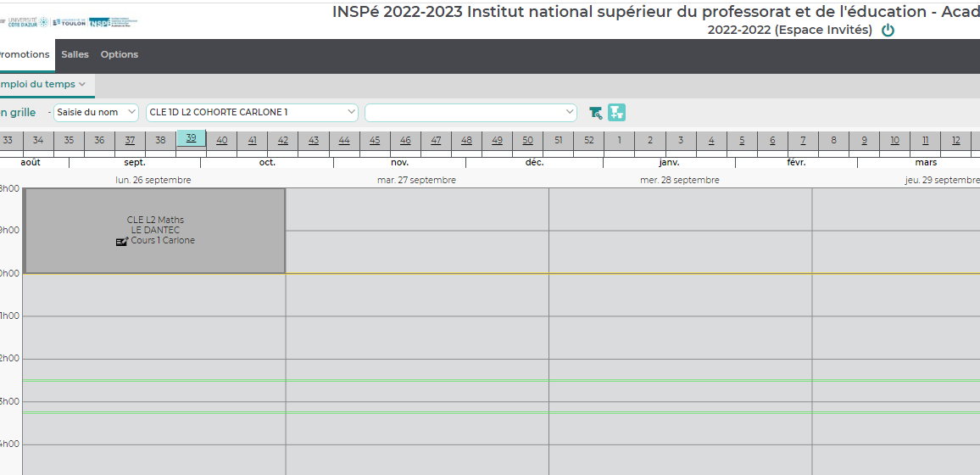Select week 51 in the week bar
This screenshot has width=980, height=475.
[x=559, y=140]
